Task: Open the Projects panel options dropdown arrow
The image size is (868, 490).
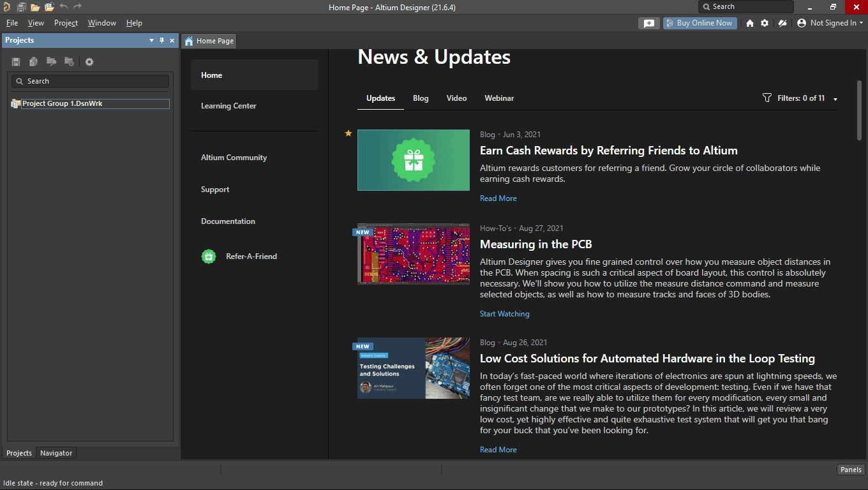Action: point(151,40)
